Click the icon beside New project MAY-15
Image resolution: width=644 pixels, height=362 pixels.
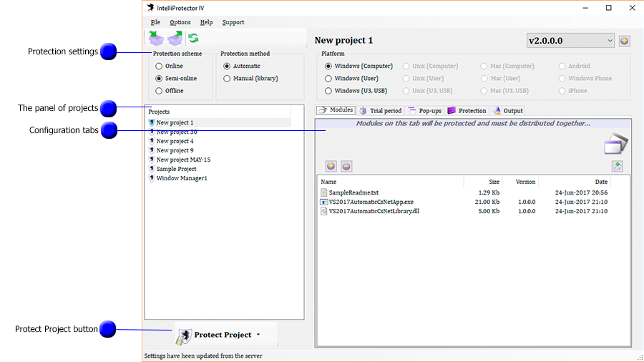pyautogui.click(x=152, y=160)
